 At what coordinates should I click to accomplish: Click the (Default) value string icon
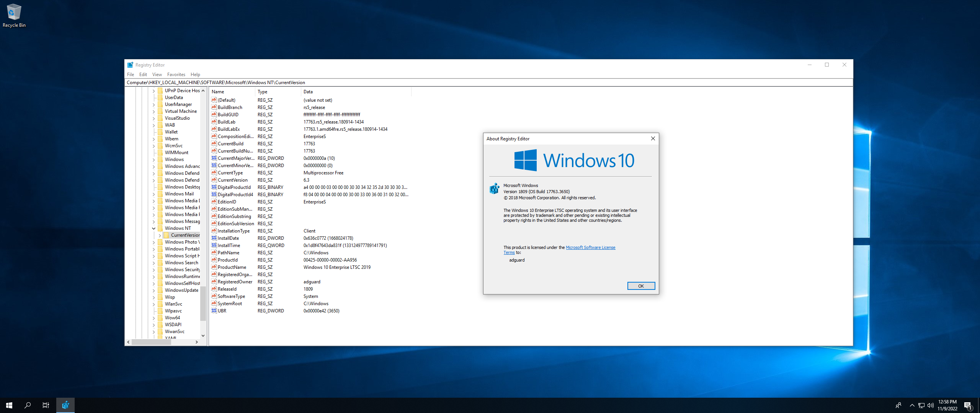coord(214,100)
